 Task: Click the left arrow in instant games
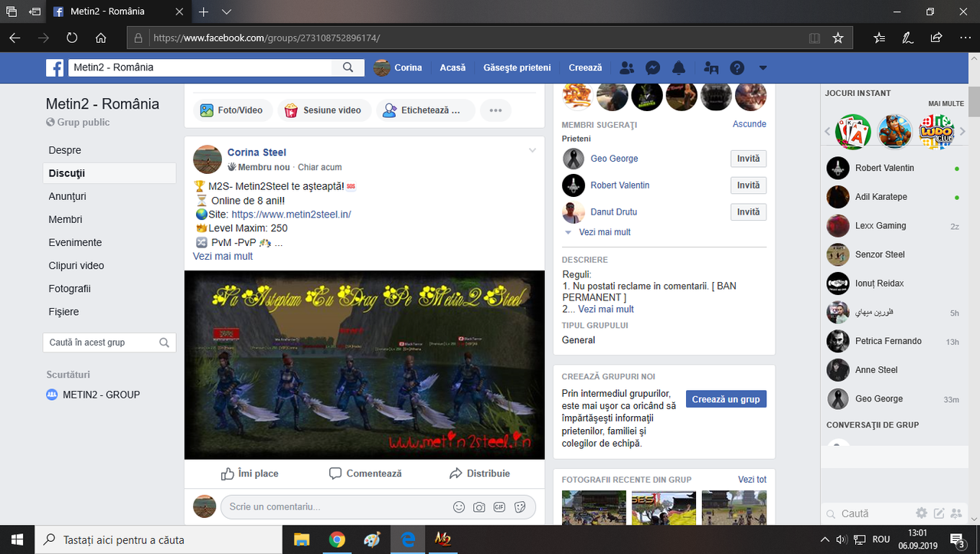tap(828, 132)
